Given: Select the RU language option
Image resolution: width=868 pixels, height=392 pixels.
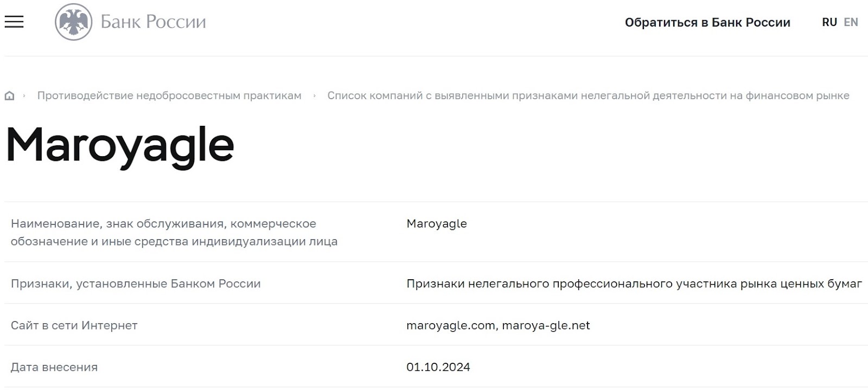Looking at the screenshot, I should [829, 22].
